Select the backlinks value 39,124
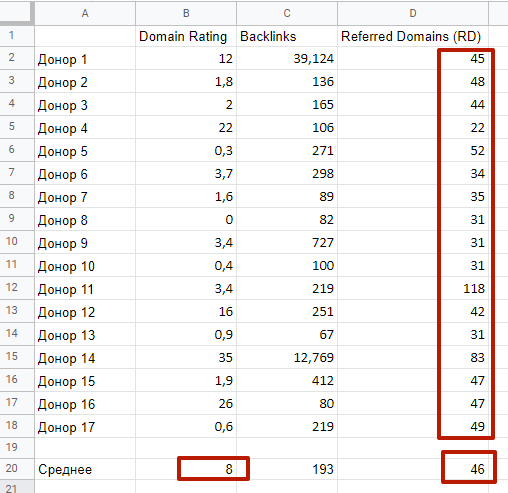 [287, 59]
